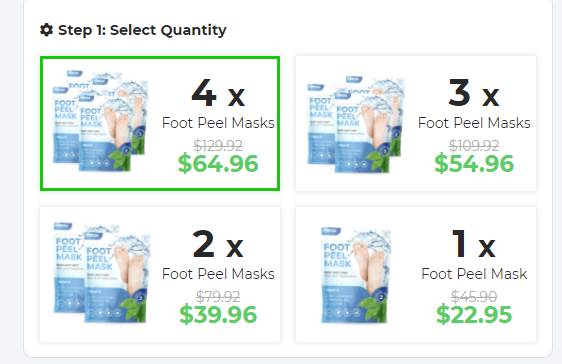Click the two-pack product image

pos(102,273)
